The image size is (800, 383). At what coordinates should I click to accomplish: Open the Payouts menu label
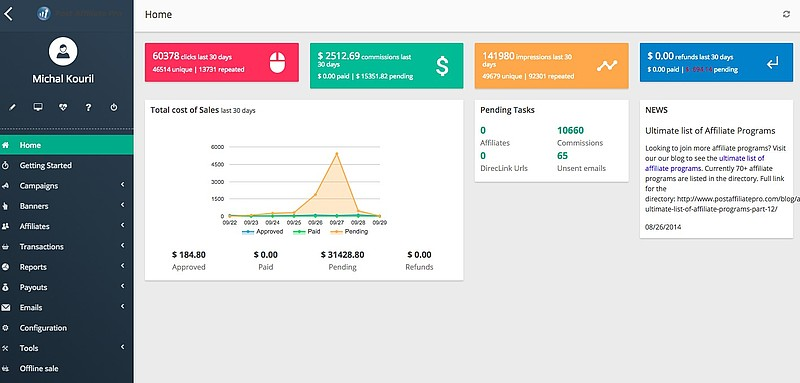click(33, 287)
